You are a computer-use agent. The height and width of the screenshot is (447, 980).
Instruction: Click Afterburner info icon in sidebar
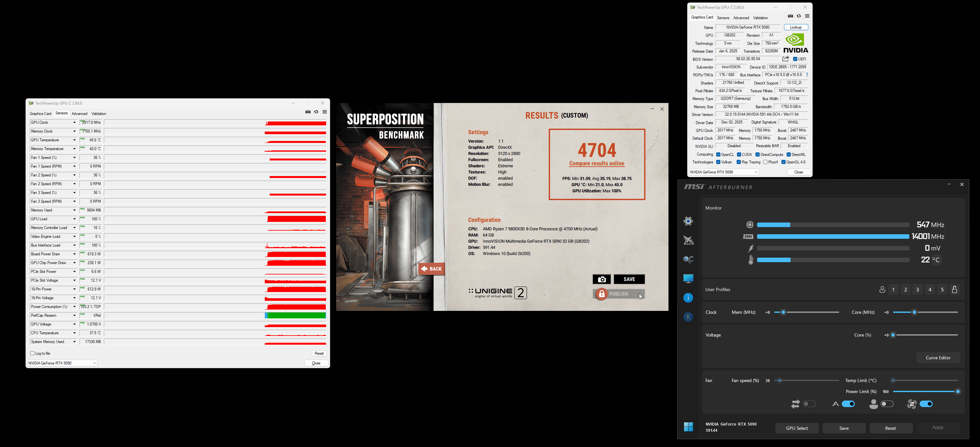point(688,298)
